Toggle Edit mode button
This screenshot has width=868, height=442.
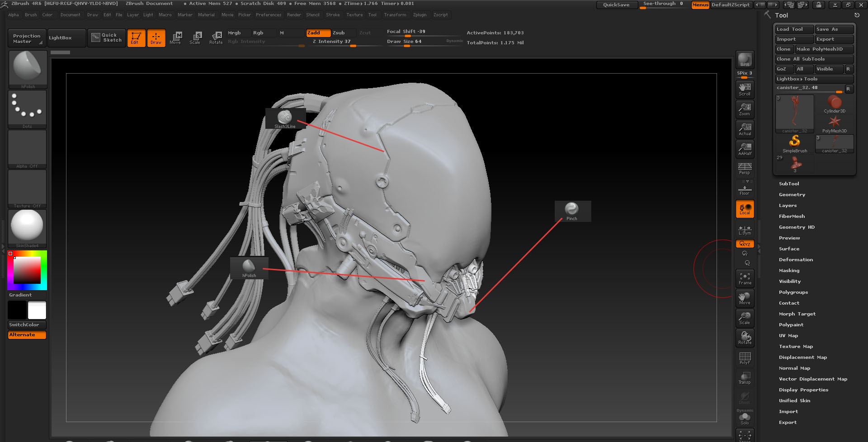pos(136,38)
